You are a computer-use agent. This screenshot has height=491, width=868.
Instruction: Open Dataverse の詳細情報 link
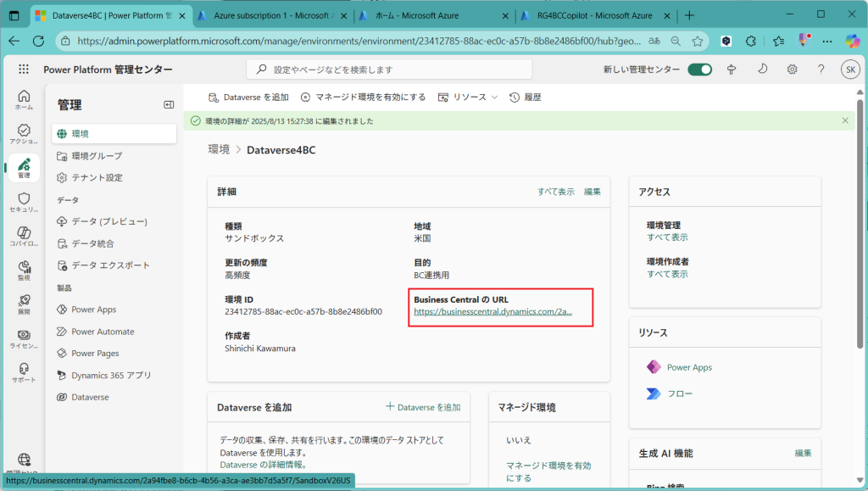[x=263, y=465]
